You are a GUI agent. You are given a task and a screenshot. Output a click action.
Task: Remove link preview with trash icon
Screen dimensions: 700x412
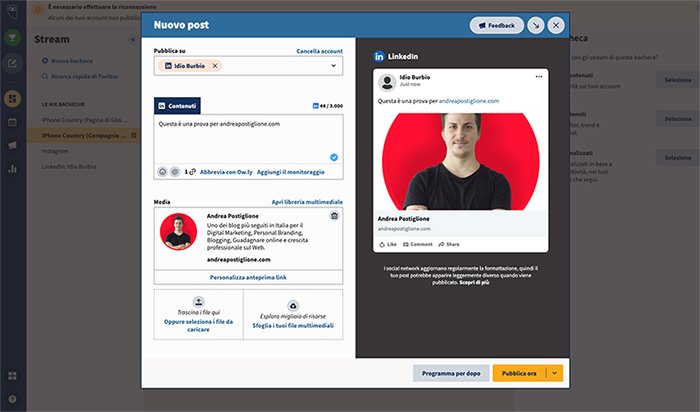tap(334, 216)
